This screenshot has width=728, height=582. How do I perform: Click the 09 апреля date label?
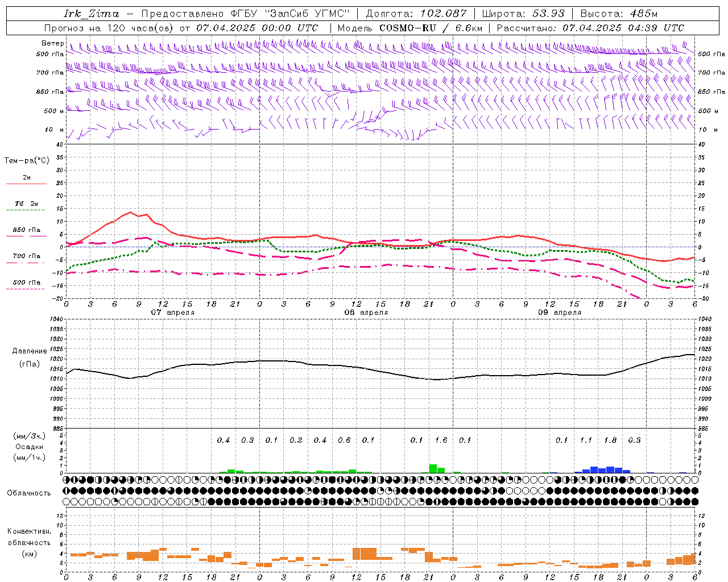tap(559, 313)
